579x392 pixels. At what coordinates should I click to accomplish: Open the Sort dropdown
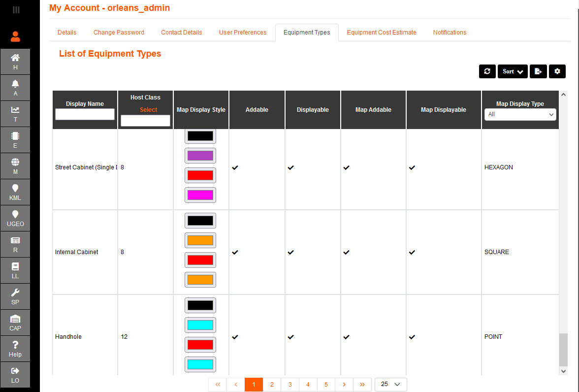pyautogui.click(x=513, y=71)
